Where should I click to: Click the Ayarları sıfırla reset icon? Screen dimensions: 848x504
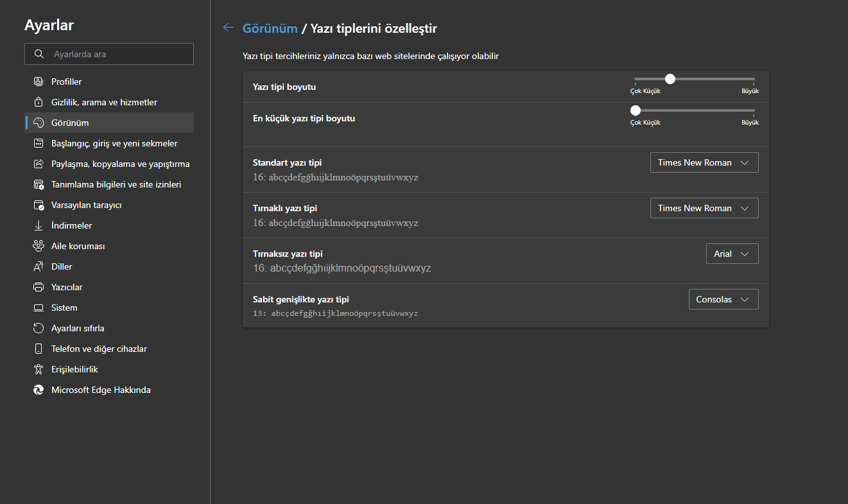(x=39, y=328)
